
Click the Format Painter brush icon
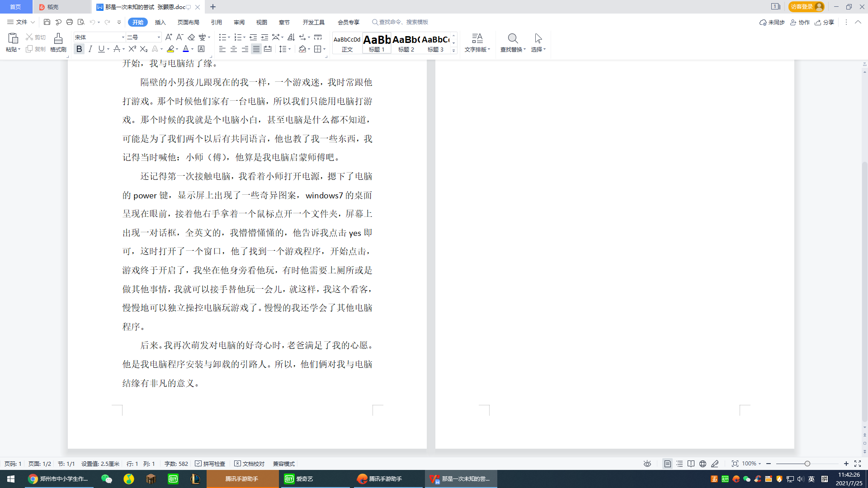click(x=58, y=38)
